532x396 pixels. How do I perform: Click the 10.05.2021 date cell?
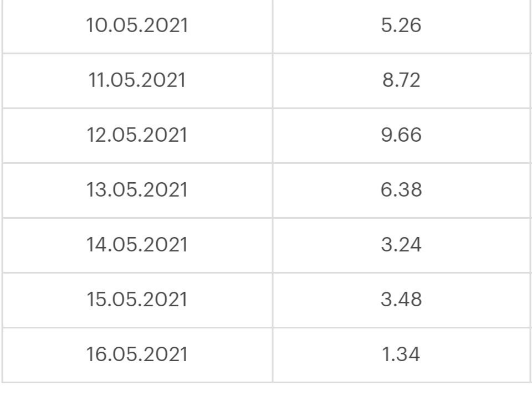pos(137,26)
